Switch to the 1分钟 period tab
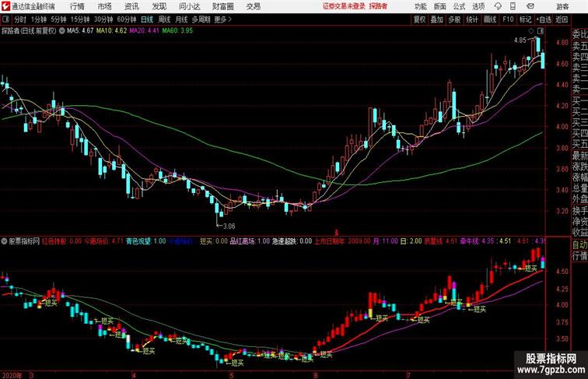588x379 pixels. click(39, 19)
